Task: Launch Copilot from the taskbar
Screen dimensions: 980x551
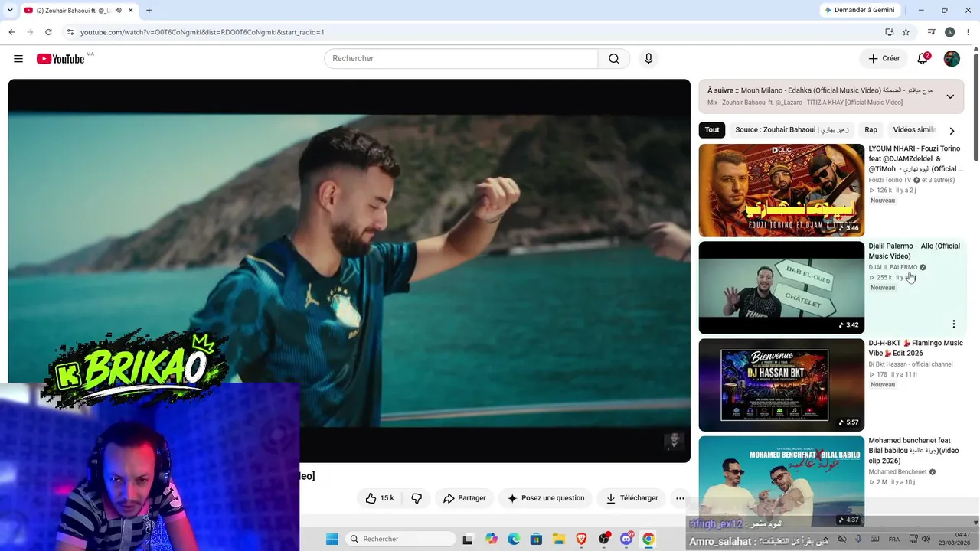Action: (x=491, y=540)
